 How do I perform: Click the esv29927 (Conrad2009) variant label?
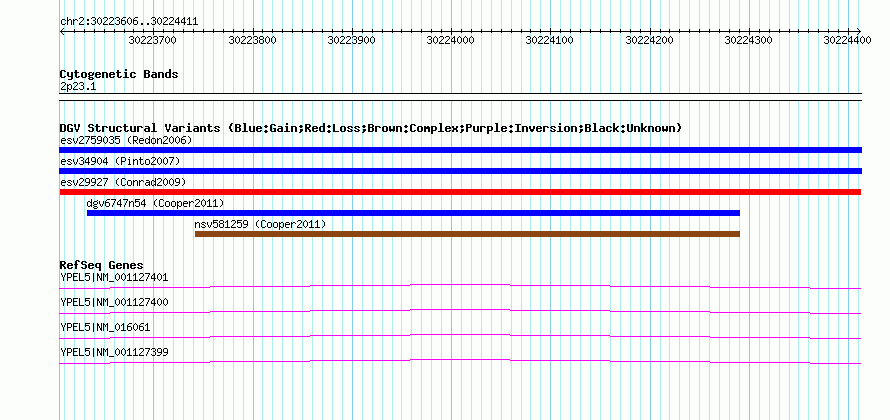123,182
